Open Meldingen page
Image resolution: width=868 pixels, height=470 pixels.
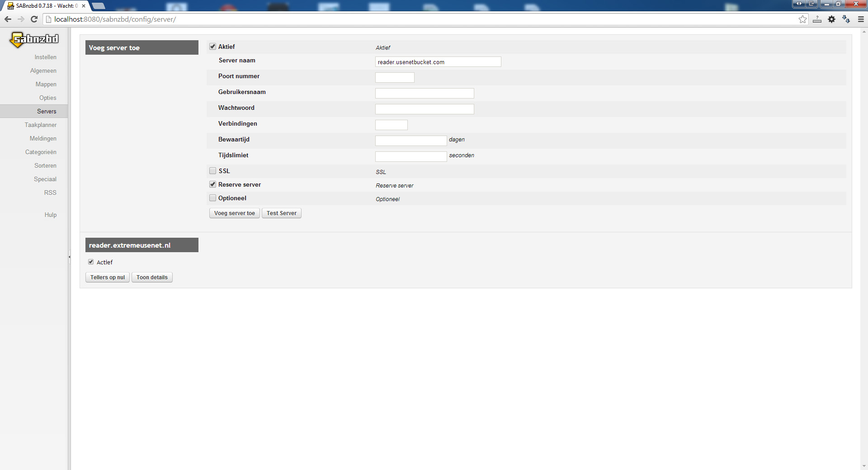tap(43, 138)
